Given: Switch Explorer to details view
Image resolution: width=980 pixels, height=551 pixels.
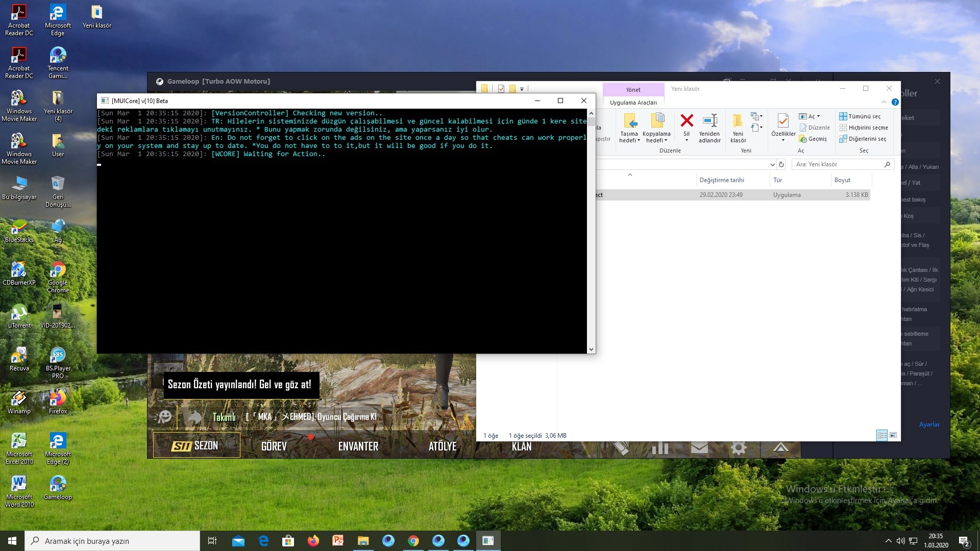Looking at the screenshot, I should (882, 435).
